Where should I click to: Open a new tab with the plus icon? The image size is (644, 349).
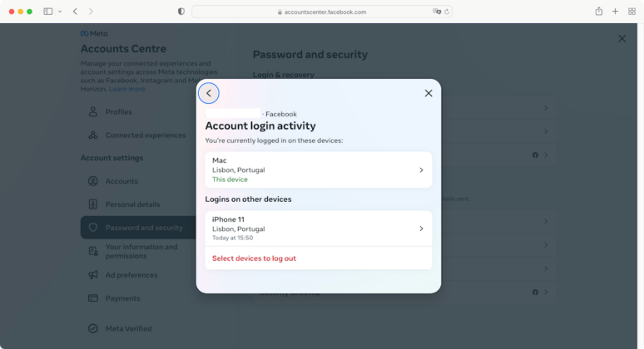click(x=616, y=12)
